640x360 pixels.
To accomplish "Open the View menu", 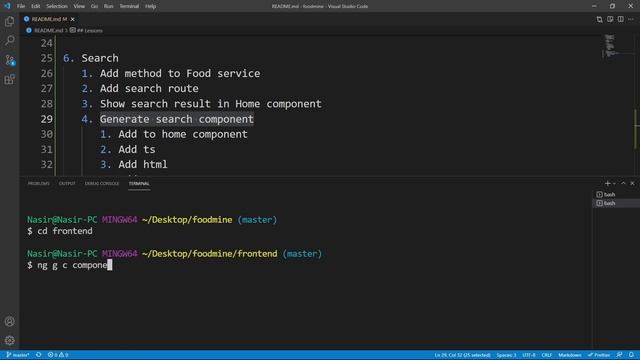I will point(79,6).
